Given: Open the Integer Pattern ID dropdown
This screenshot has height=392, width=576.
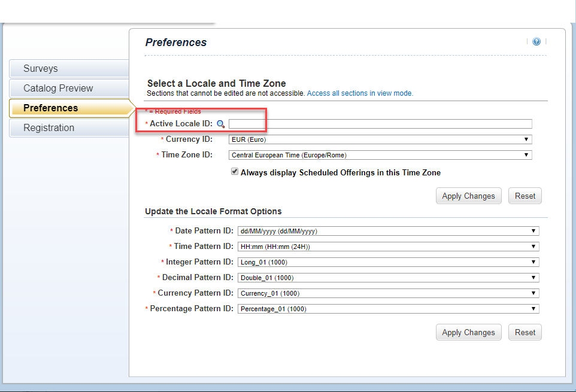Looking at the screenshot, I should [x=388, y=262].
